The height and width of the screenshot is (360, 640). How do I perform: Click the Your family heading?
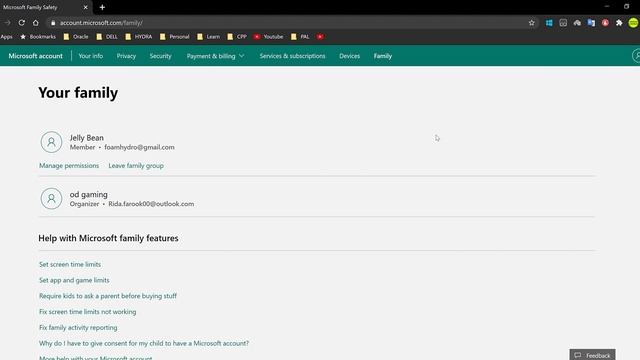click(78, 93)
